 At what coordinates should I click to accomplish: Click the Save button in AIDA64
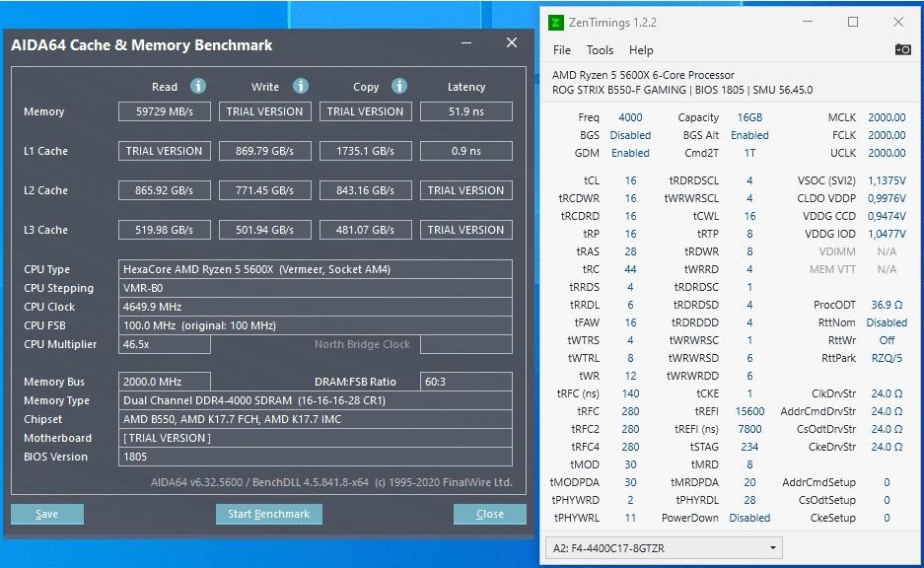pyautogui.click(x=47, y=514)
